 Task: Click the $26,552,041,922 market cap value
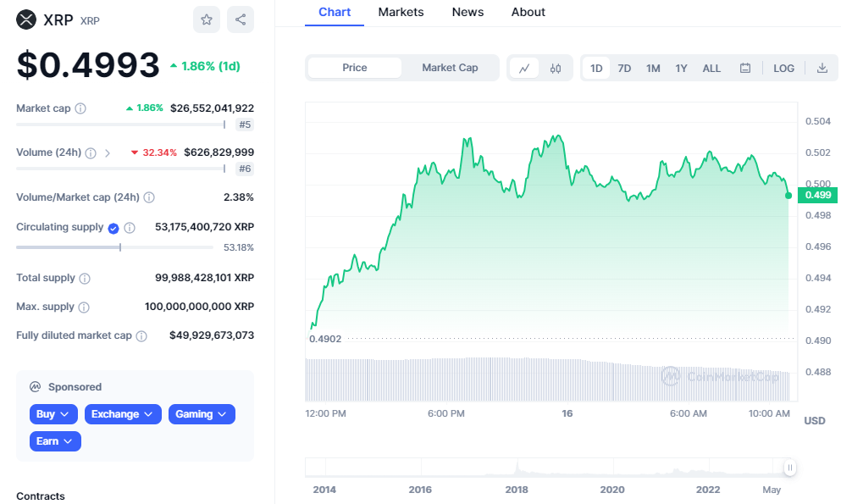coord(213,108)
